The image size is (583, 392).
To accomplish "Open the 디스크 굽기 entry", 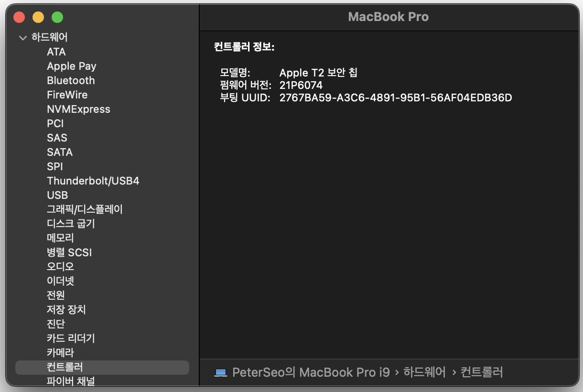I will [71, 224].
